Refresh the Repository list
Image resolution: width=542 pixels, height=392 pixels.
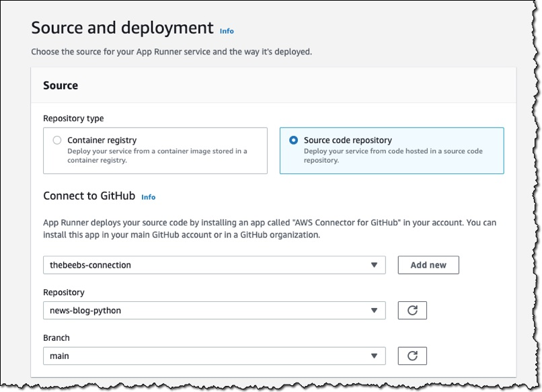point(412,311)
